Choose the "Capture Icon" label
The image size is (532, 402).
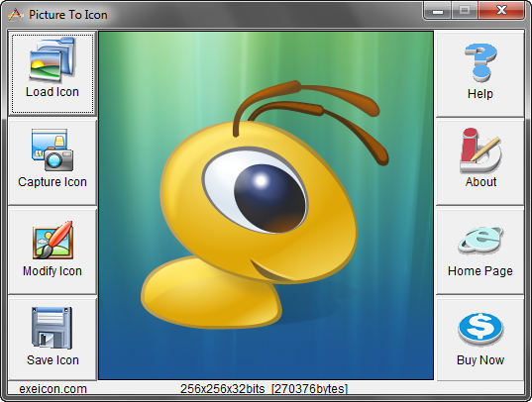pyautogui.click(x=53, y=182)
